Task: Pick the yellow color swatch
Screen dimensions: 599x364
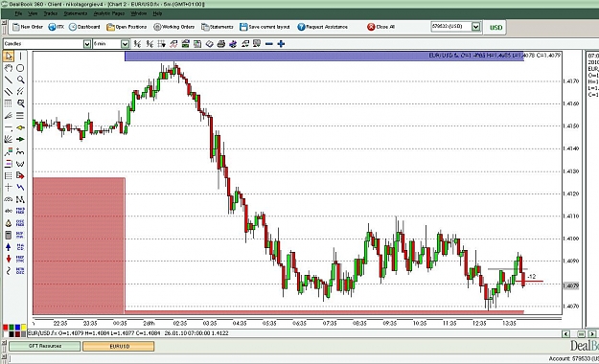Action: [x=23, y=328]
